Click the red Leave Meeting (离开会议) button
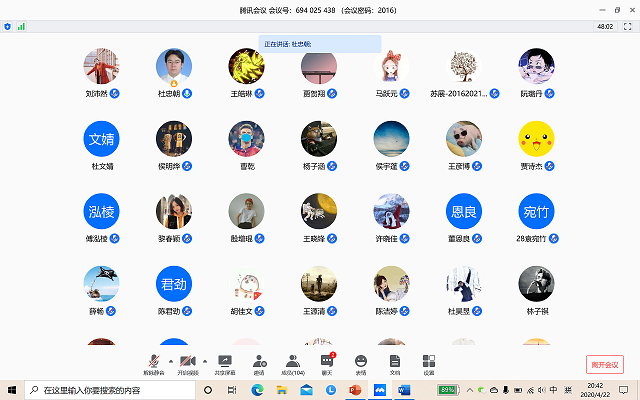This screenshot has height=400, width=640. pos(605,365)
